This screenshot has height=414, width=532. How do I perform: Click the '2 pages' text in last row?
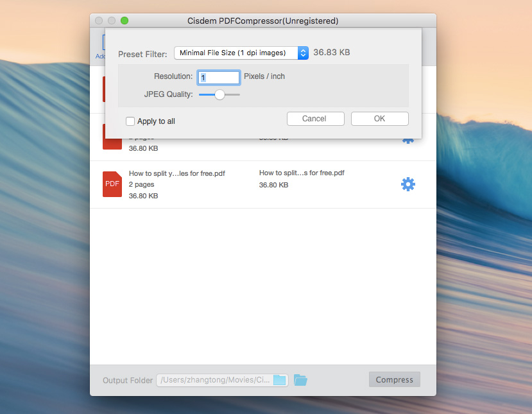point(141,185)
